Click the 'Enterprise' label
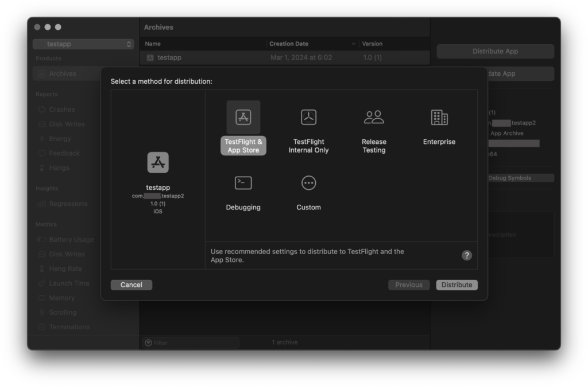Image resolution: width=588 pixels, height=386 pixels. pos(439,142)
